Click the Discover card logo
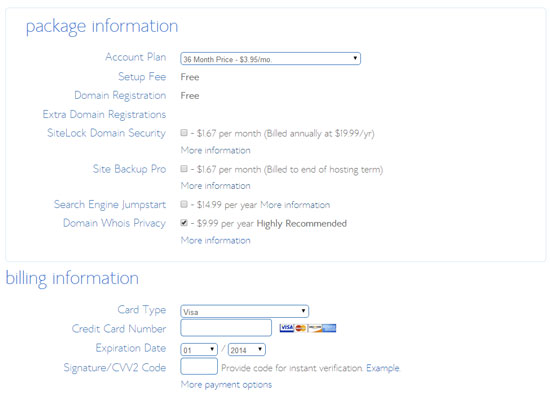The image size is (550, 394). [x=315, y=328]
